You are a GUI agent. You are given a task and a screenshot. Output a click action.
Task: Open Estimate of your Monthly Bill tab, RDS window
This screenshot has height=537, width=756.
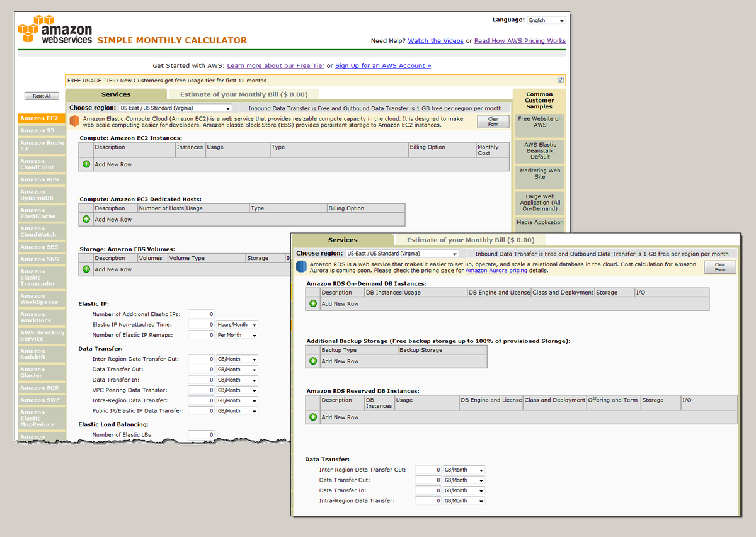(471, 240)
